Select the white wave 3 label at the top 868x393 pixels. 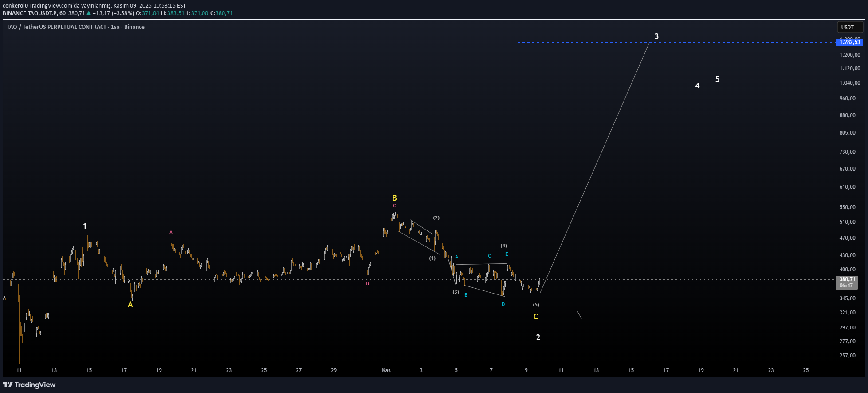656,36
